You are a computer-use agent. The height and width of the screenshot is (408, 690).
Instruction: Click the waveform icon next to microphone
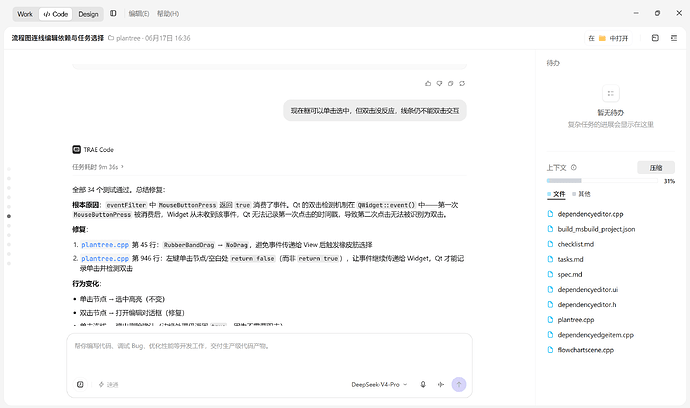pyautogui.click(x=441, y=385)
